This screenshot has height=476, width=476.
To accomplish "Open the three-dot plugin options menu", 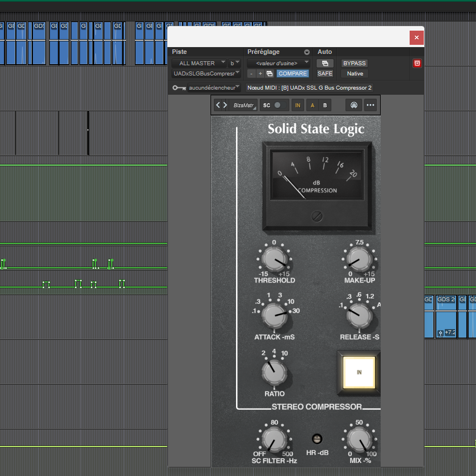I will pyautogui.click(x=370, y=106).
